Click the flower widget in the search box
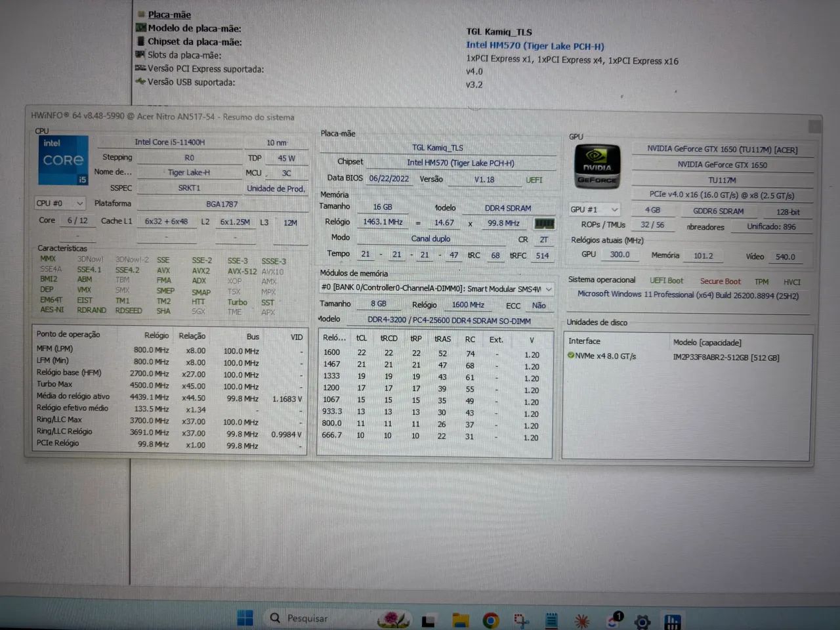This screenshot has height=630, width=840. tap(393, 619)
